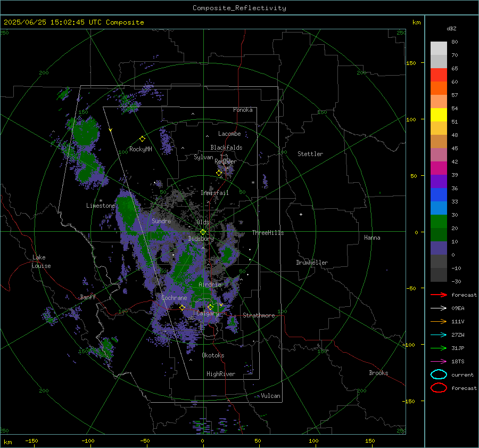Click the Innisfail city label
This screenshot has width=479, height=448.
214,193
